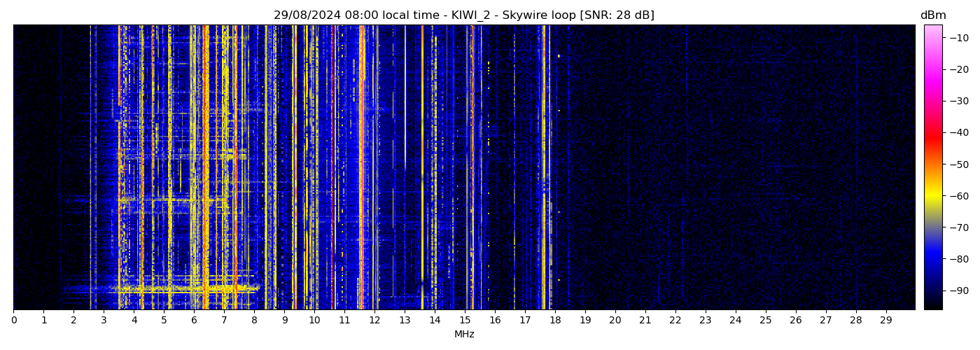Click the -50 colorbar tick label
Screen dimensions: 980x350
pyautogui.click(x=959, y=164)
